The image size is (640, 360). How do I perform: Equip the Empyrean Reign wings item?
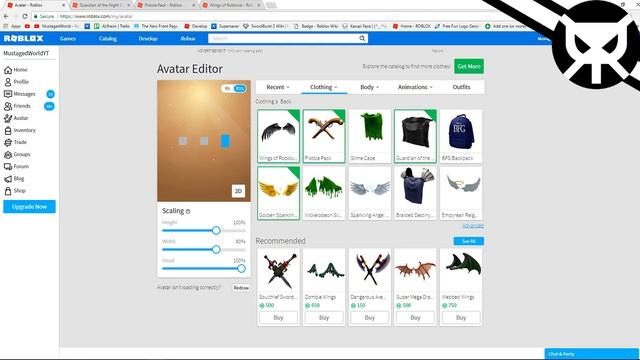tap(461, 193)
